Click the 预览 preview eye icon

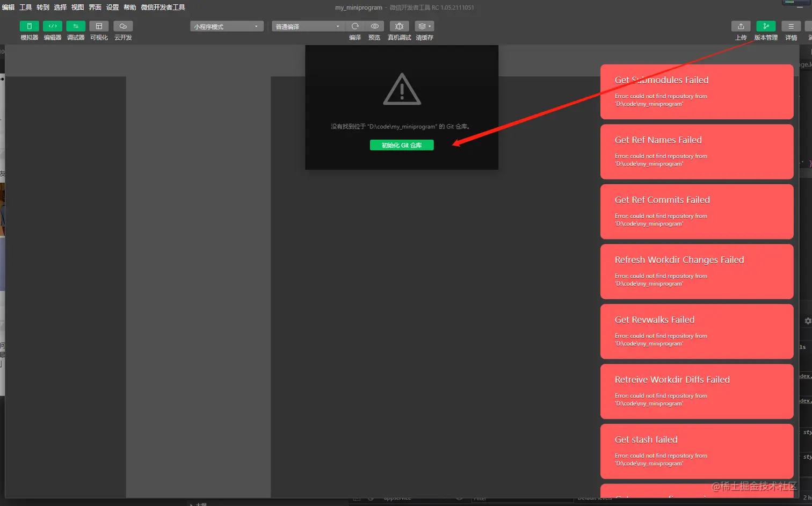click(x=374, y=26)
